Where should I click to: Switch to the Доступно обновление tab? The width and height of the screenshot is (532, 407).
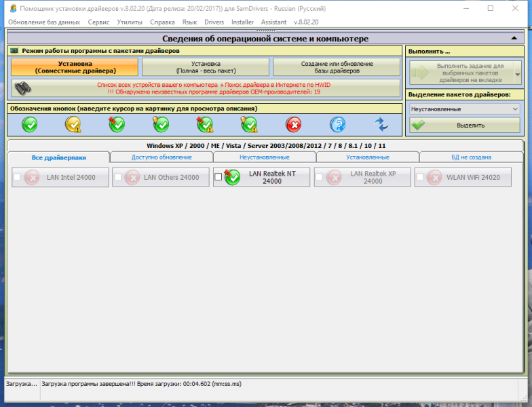pos(161,157)
